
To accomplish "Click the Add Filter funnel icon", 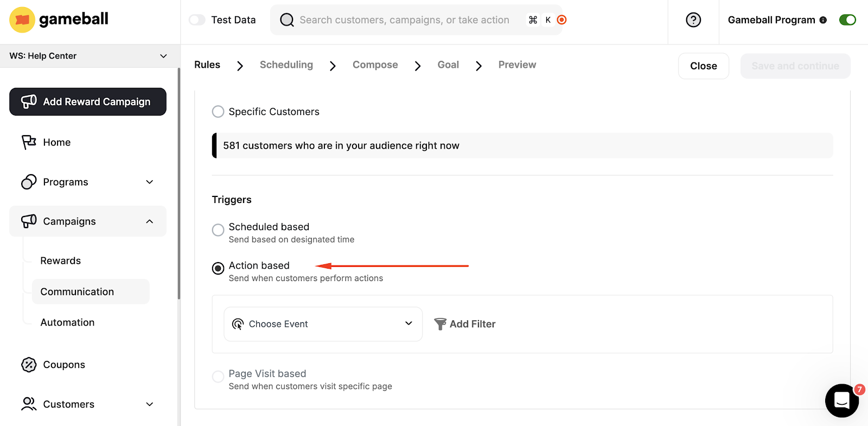I will pos(440,324).
